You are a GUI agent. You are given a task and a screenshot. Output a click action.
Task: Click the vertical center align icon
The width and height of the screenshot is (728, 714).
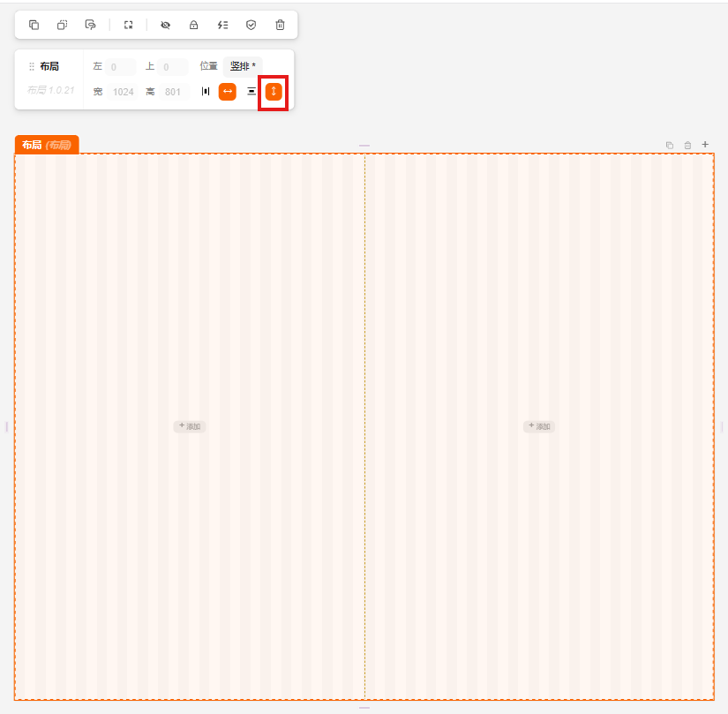pyautogui.click(x=251, y=92)
